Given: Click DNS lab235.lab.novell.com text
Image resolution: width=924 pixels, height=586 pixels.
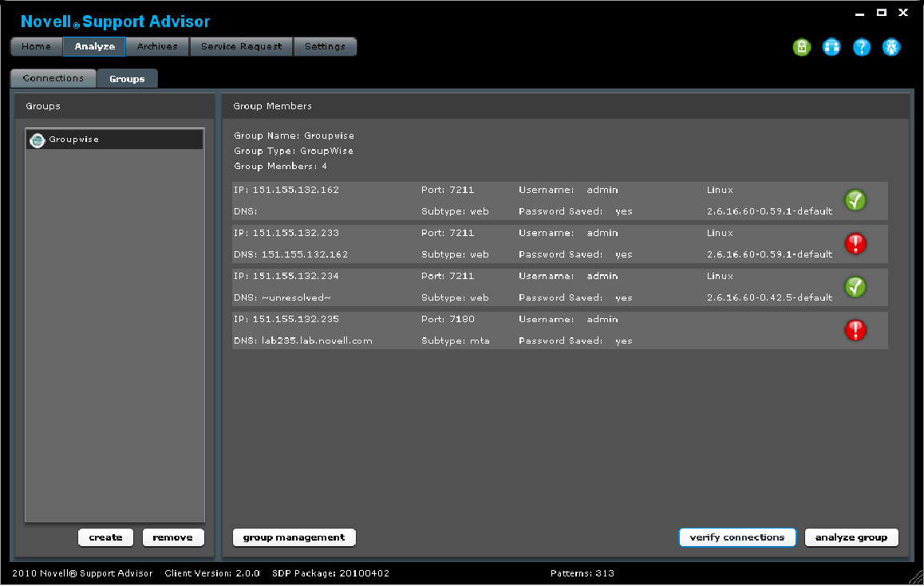Looking at the screenshot, I should [x=303, y=341].
